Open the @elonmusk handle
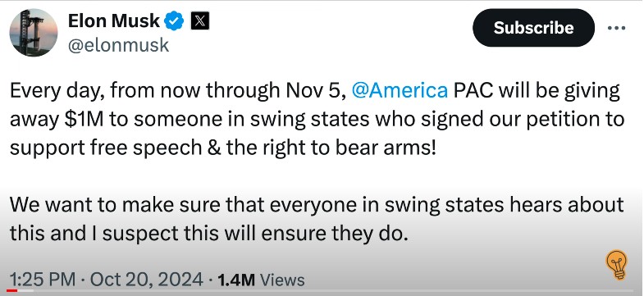 click(x=118, y=44)
